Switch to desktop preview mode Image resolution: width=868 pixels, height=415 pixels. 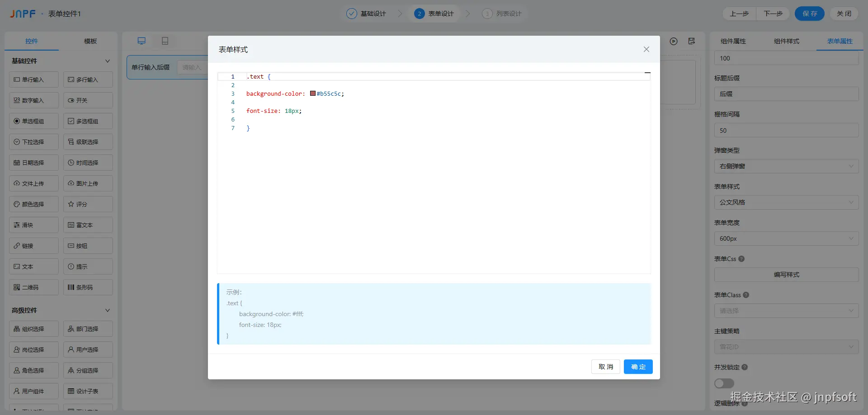142,41
